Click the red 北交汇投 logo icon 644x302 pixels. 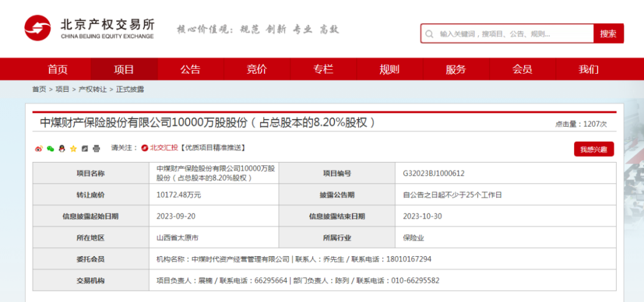coord(144,148)
